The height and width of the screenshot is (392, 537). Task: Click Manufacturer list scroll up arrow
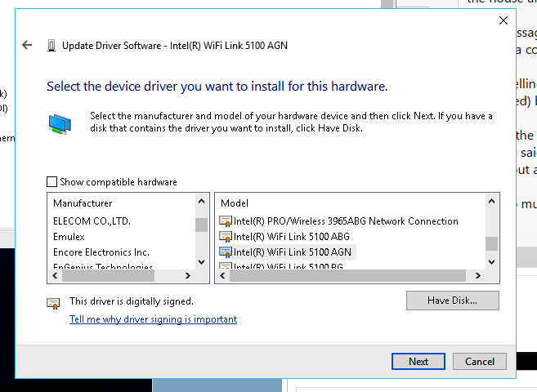point(201,202)
